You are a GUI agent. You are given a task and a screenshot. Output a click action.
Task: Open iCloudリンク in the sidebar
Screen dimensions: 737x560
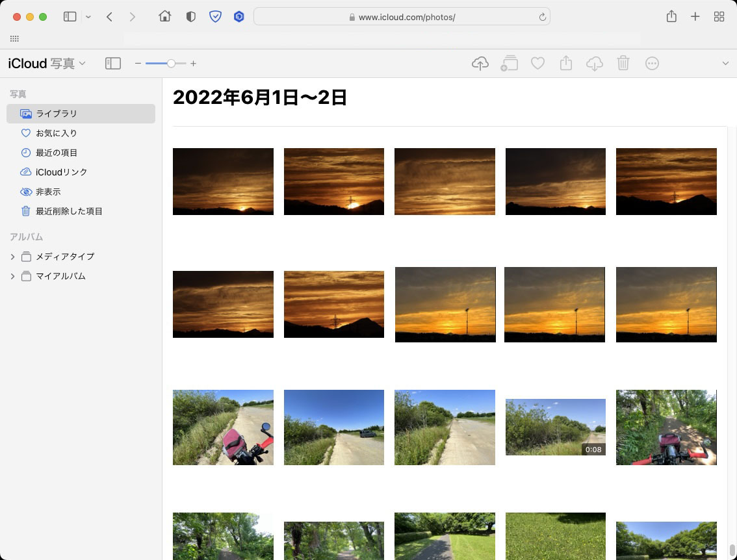60,172
